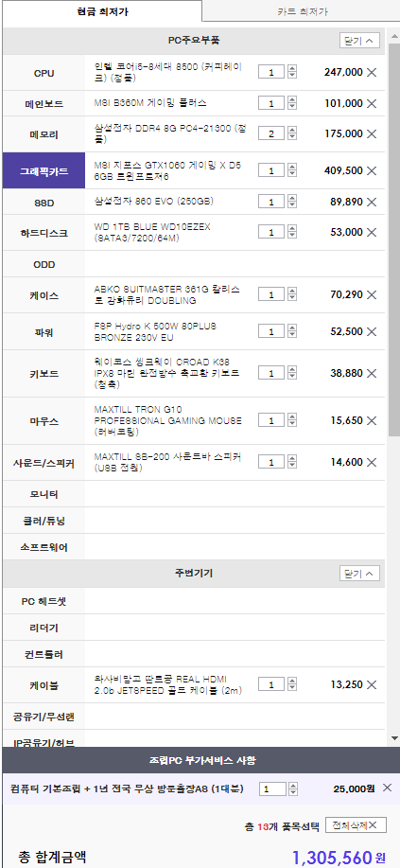Select the 그래픽카드 category label
This screenshot has width=400, height=868.
click(x=44, y=171)
